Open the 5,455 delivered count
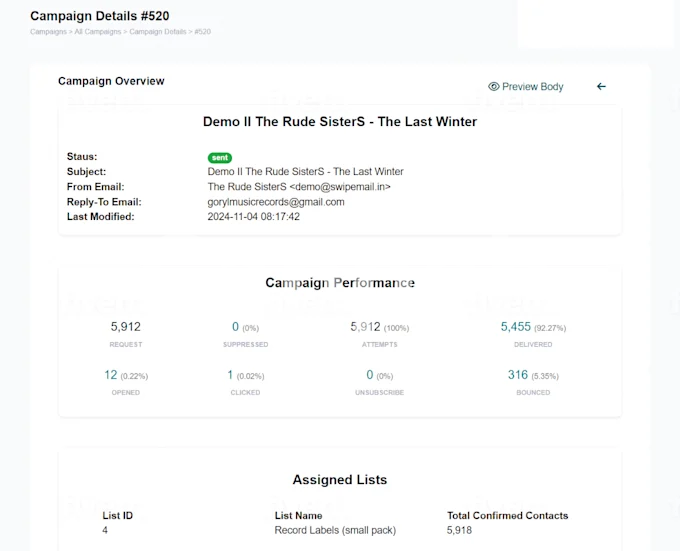Screen dimensions: 680x551 coord(516,327)
